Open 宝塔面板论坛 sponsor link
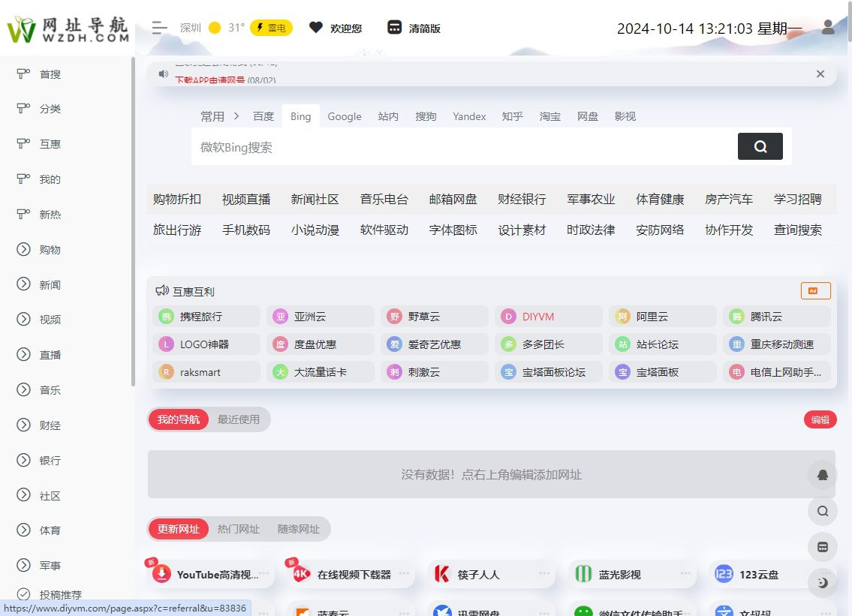 tap(549, 372)
